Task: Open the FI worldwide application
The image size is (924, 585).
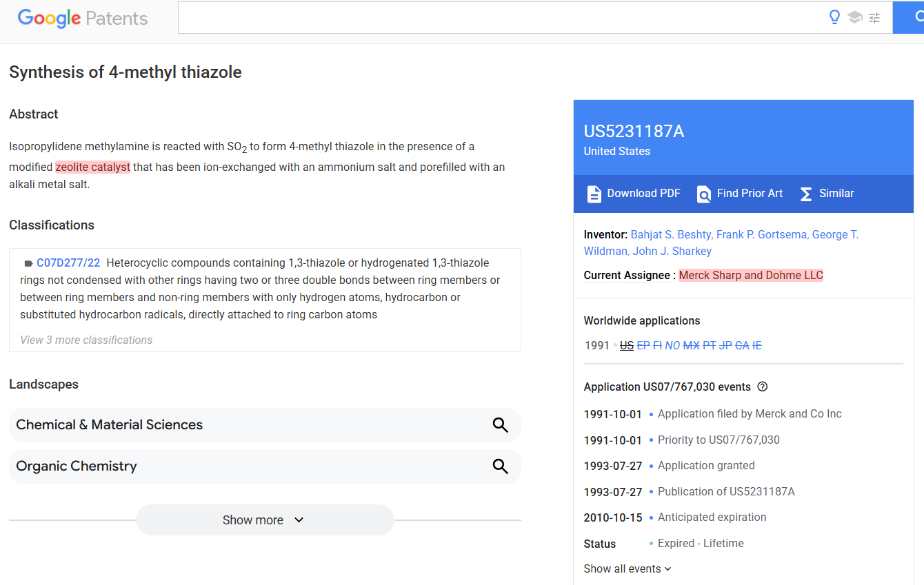Action: [657, 346]
